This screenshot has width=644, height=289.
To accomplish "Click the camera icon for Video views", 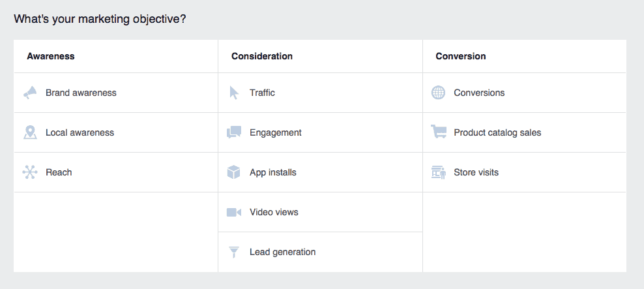I will click(234, 212).
